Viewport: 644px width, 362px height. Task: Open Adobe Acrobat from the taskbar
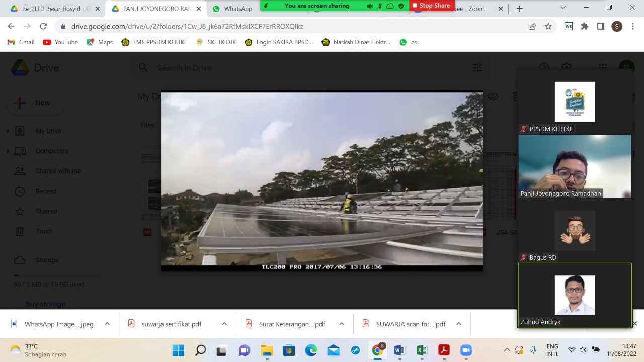444,350
